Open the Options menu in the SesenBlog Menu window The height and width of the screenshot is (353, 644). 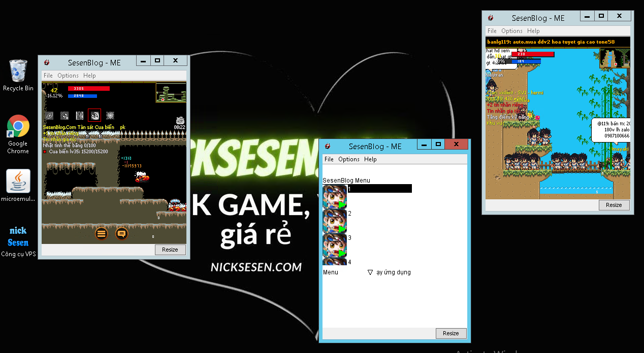point(349,159)
